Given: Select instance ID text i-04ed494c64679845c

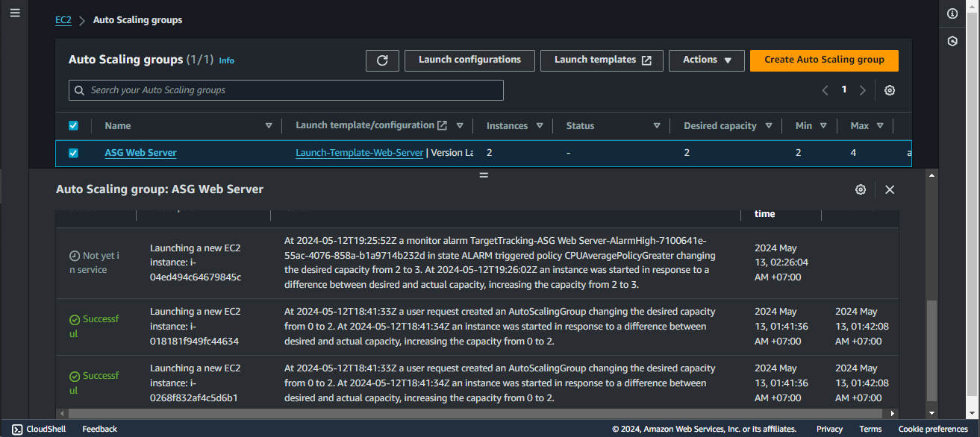Looking at the screenshot, I should (196, 277).
